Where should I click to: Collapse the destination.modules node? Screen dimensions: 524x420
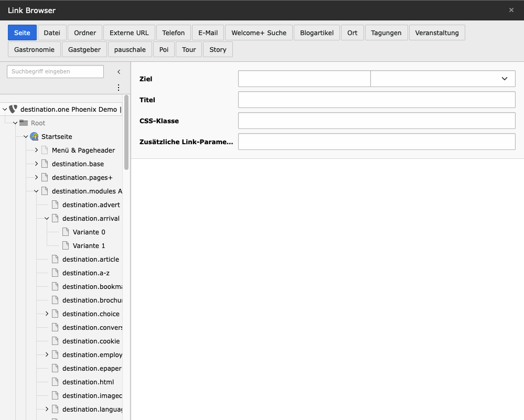(36, 191)
